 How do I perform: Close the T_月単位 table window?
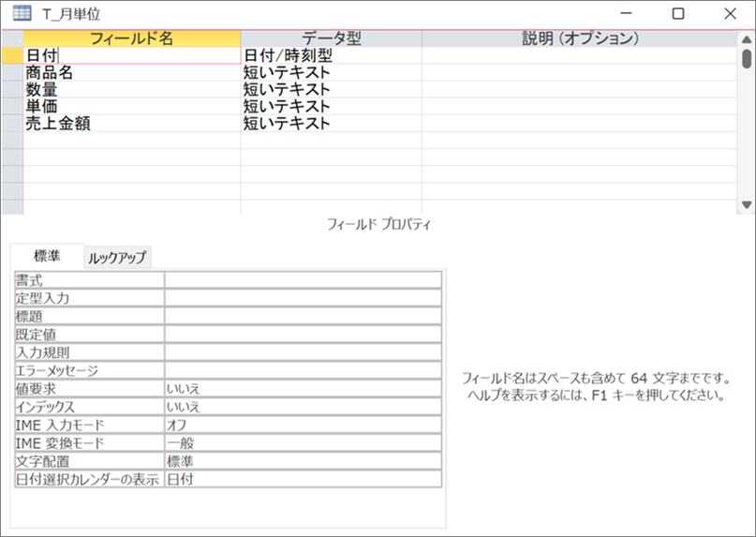tap(731, 13)
